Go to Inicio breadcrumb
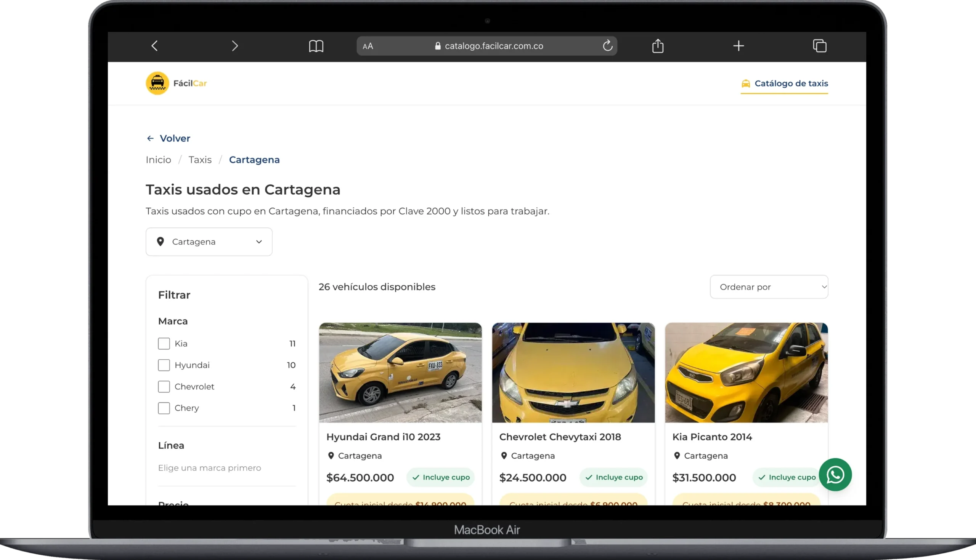Viewport: 976px width, 560px height. tap(158, 160)
